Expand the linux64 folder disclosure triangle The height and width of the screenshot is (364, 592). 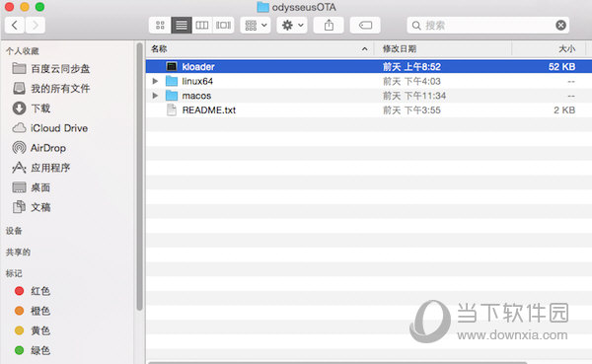click(x=155, y=81)
